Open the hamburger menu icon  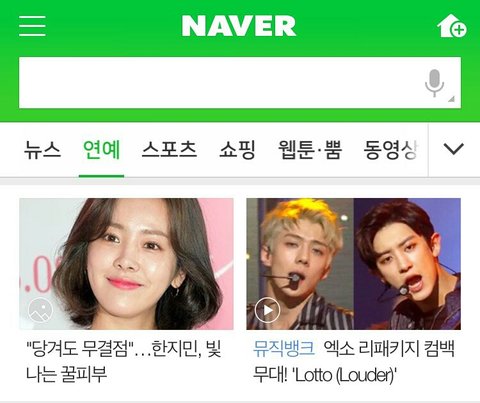32,26
